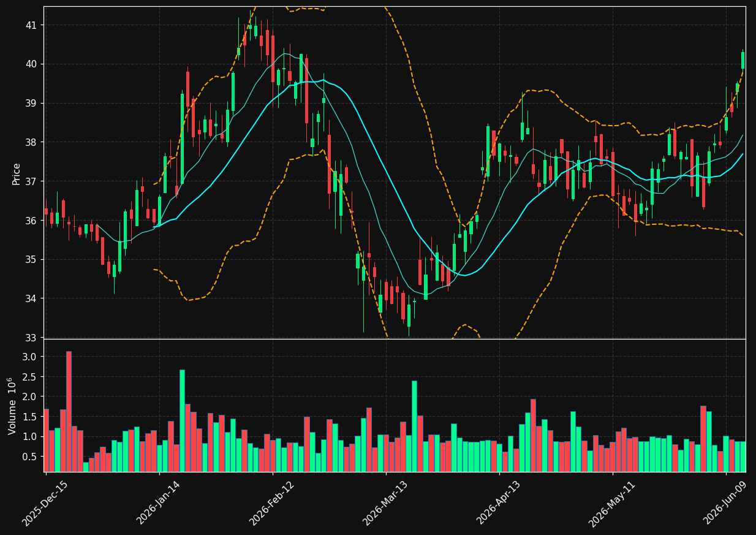Click the Price axis title
756x535 pixels.
tap(17, 173)
